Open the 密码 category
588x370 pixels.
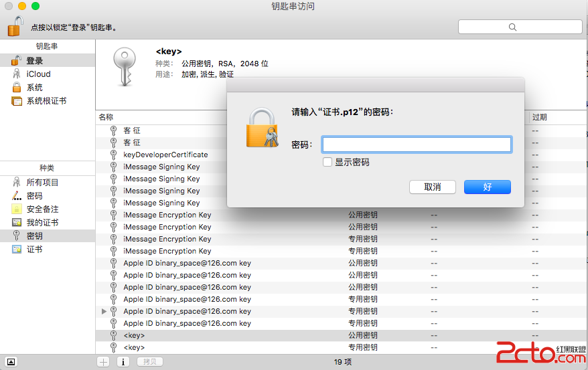coord(48,196)
